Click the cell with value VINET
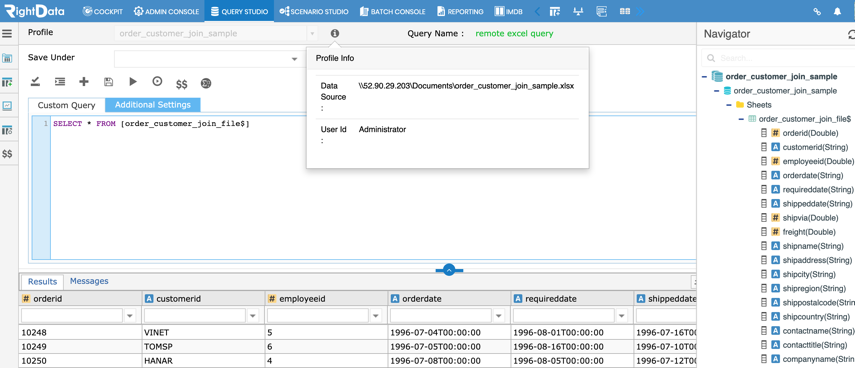This screenshot has height=368, width=855. (x=203, y=333)
